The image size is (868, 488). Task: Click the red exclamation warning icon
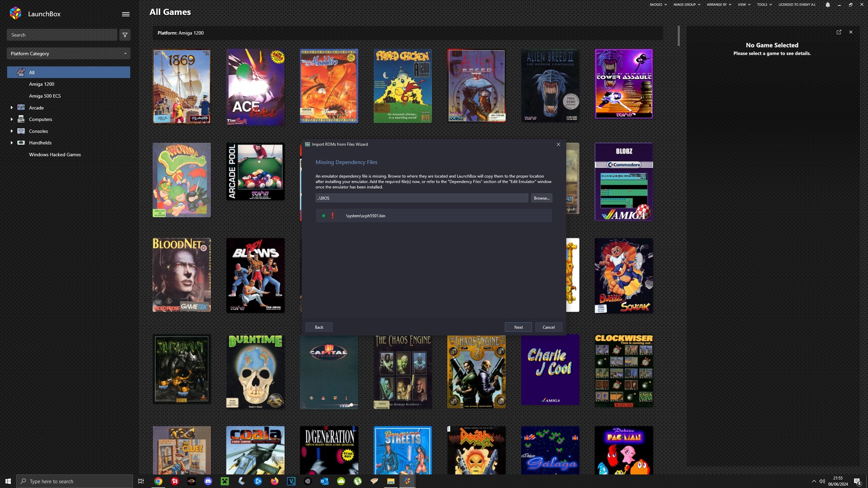tap(333, 216)
